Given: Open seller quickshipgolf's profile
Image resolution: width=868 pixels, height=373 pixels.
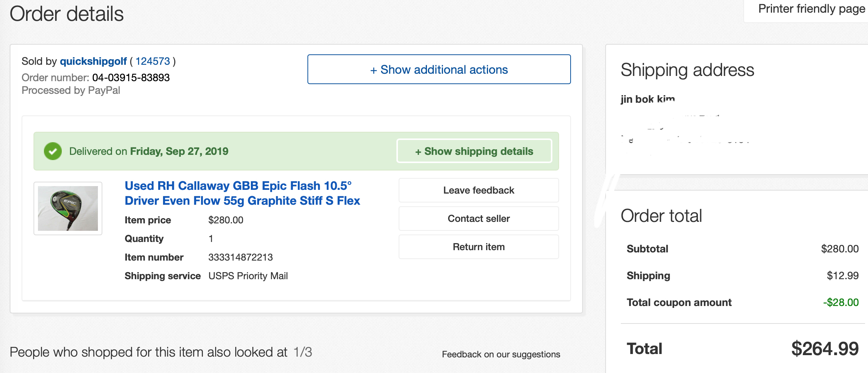Looking at the screenshot, I should click(93, 61).
